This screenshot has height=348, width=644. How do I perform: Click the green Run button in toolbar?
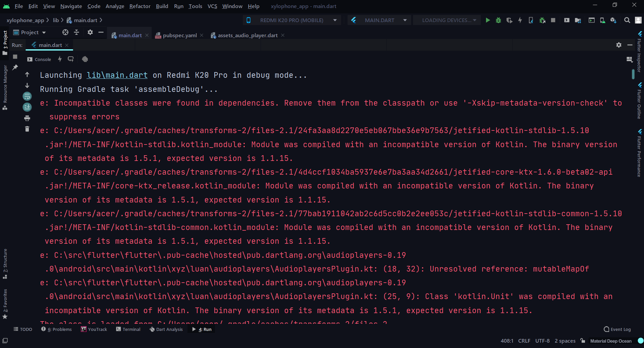488,20
